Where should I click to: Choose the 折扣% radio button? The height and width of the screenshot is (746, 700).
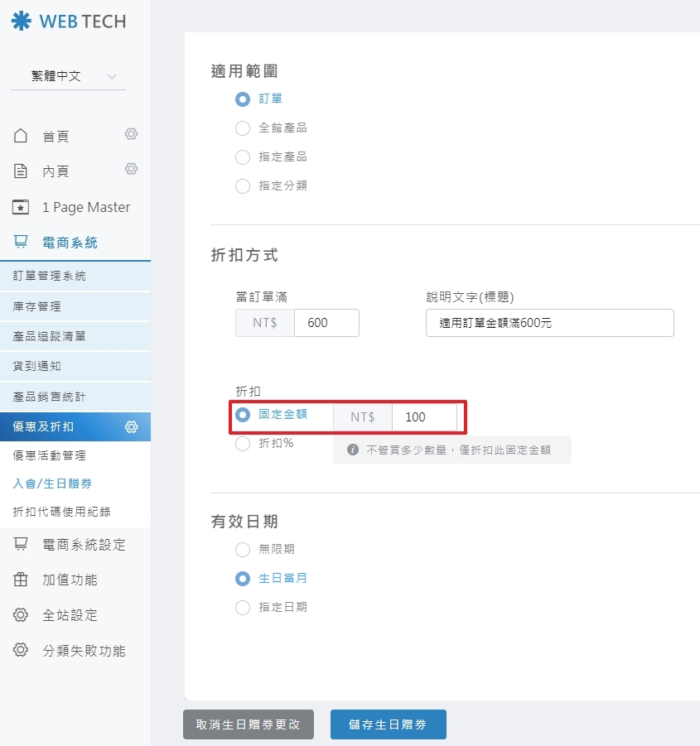243,444
